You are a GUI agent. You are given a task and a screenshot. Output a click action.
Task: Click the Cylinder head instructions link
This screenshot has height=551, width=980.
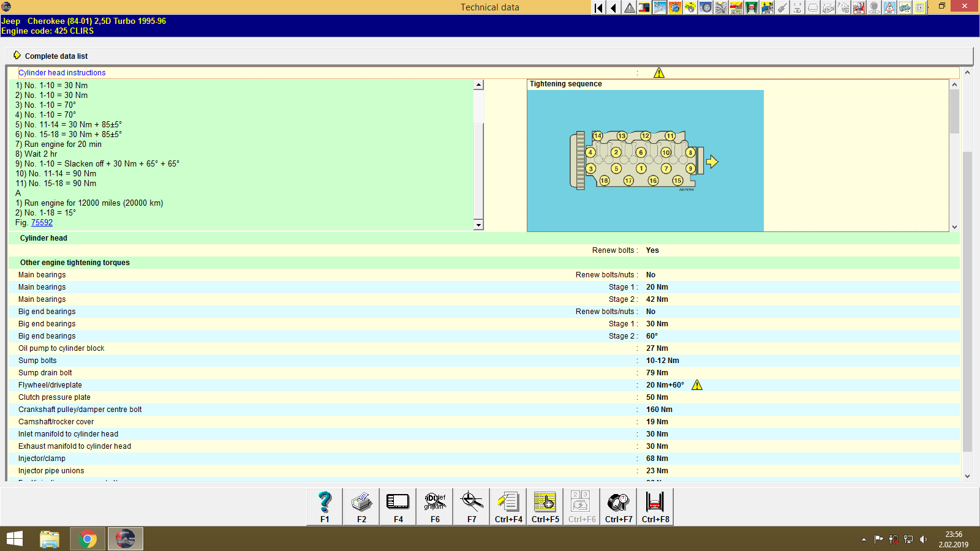click(62, 72)
